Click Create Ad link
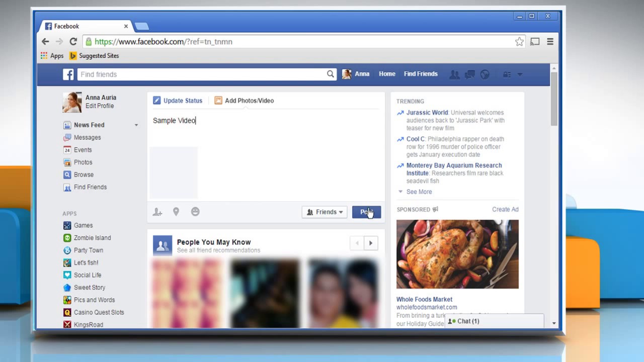The height and width of the screenshot is (362, 644). tap(505, 210)
